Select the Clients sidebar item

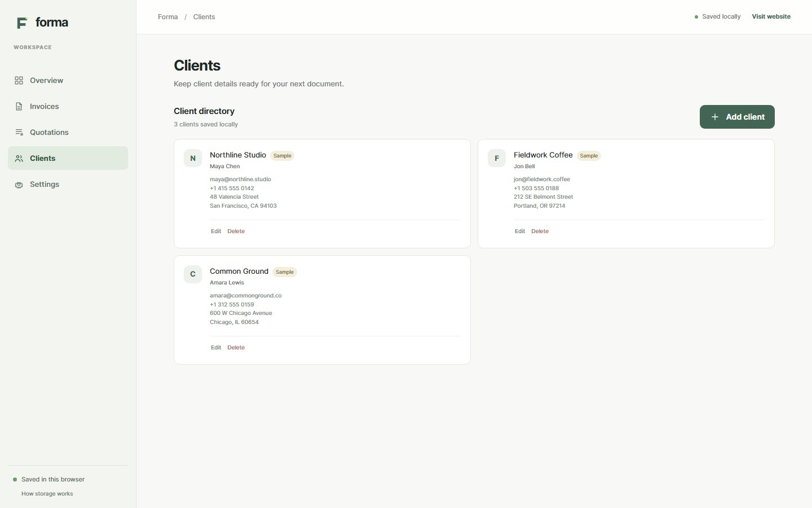pos(68,159)
